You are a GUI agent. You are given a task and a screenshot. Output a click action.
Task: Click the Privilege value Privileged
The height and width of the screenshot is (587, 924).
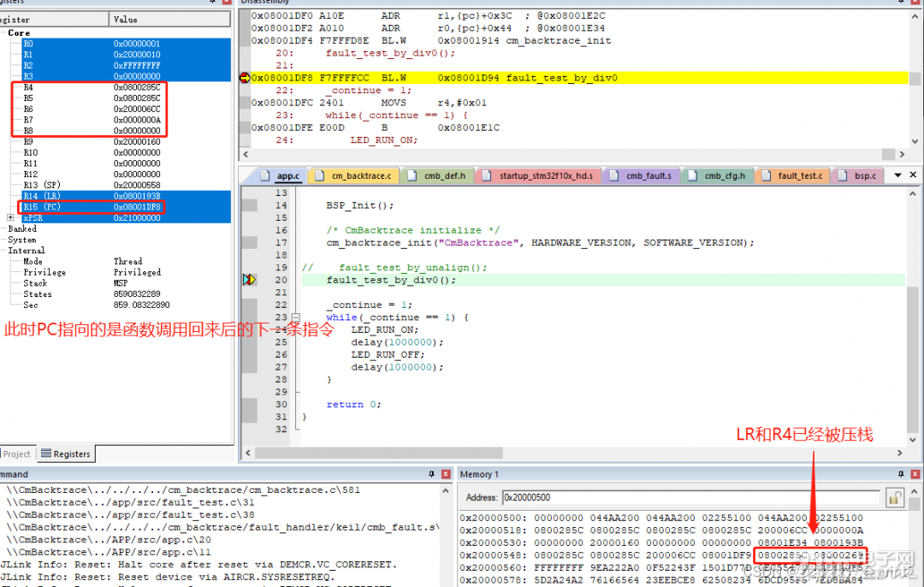pos(137,272)
